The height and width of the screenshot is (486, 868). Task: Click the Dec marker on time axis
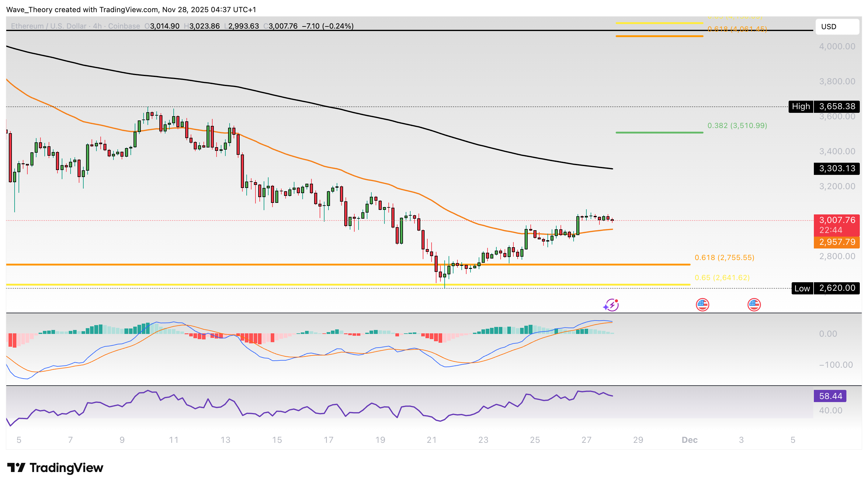[x=689, y=440]
